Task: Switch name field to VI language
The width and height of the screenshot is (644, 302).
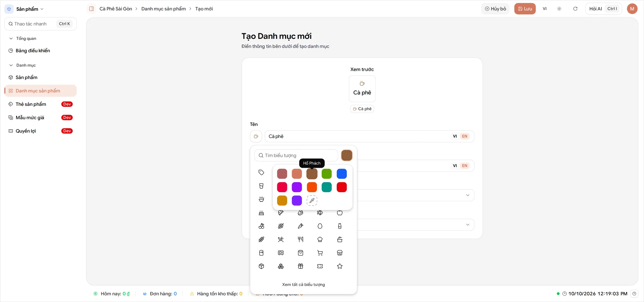Action: [x=455, y=136]
